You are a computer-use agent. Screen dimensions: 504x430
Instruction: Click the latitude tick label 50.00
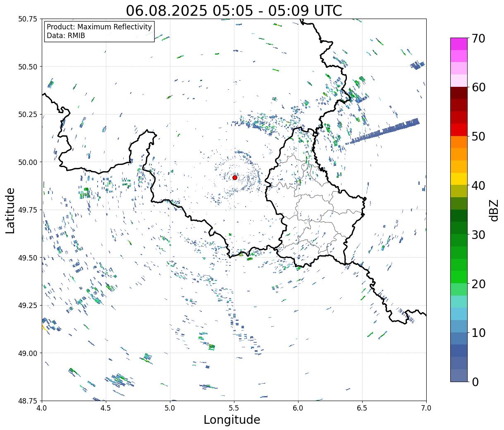click(x=28, y=162)
